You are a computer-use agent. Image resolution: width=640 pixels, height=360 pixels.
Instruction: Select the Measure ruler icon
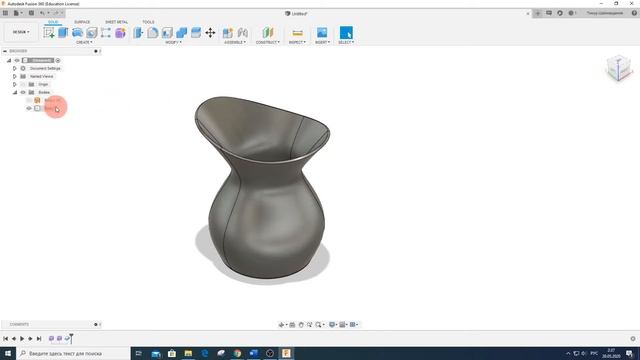(x=298, y=33)
